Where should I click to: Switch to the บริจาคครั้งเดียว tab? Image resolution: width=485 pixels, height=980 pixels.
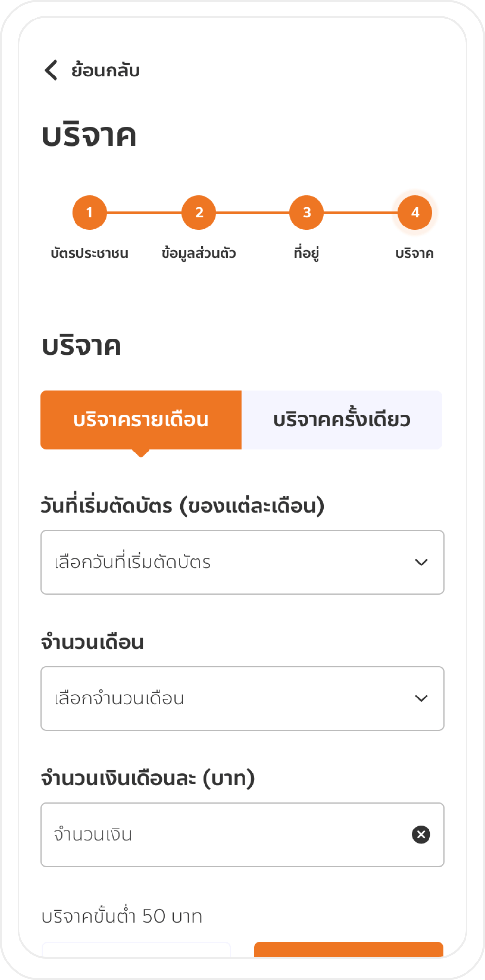342,420
